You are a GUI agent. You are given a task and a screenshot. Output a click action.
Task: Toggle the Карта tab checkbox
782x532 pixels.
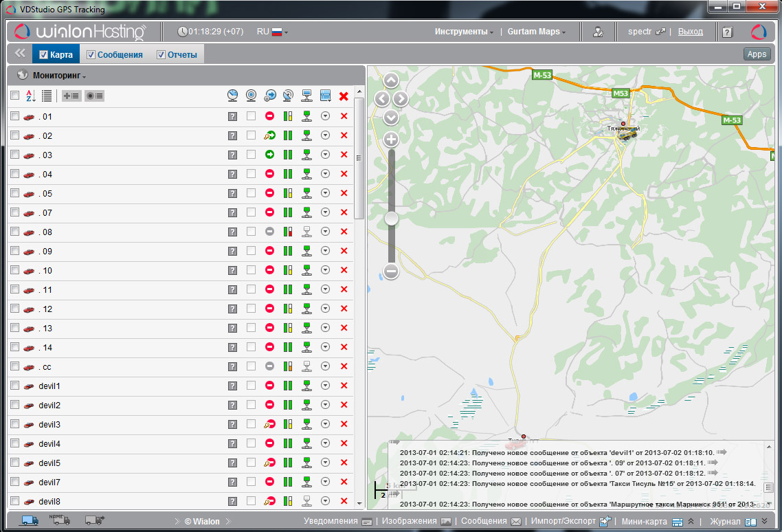[x=43, y=55]
